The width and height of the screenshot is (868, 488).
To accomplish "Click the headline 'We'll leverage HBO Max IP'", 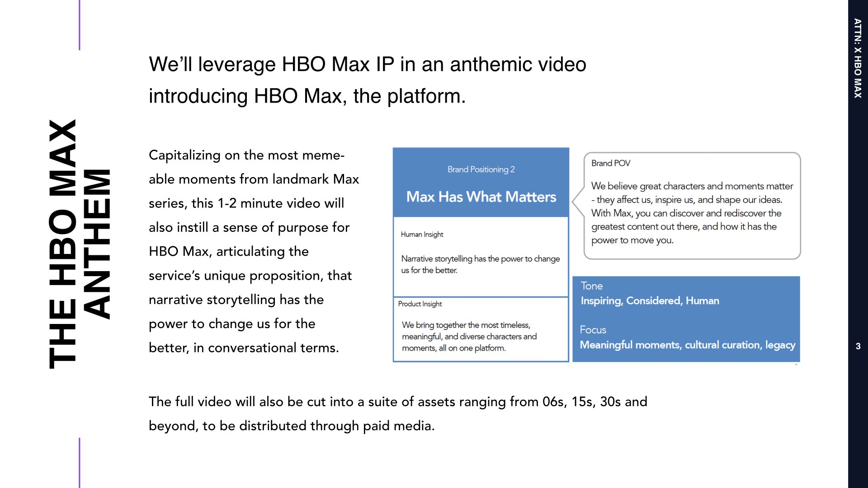I will 368,80.
